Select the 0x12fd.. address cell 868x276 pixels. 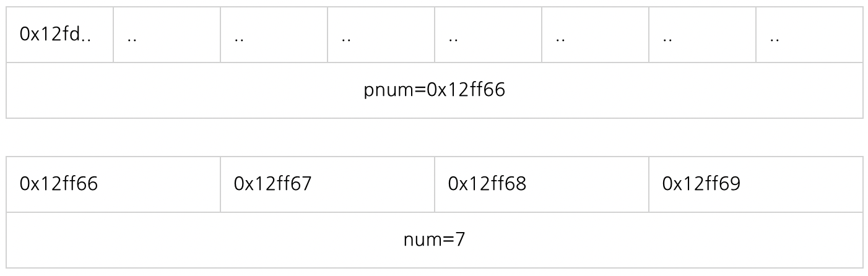60,35
